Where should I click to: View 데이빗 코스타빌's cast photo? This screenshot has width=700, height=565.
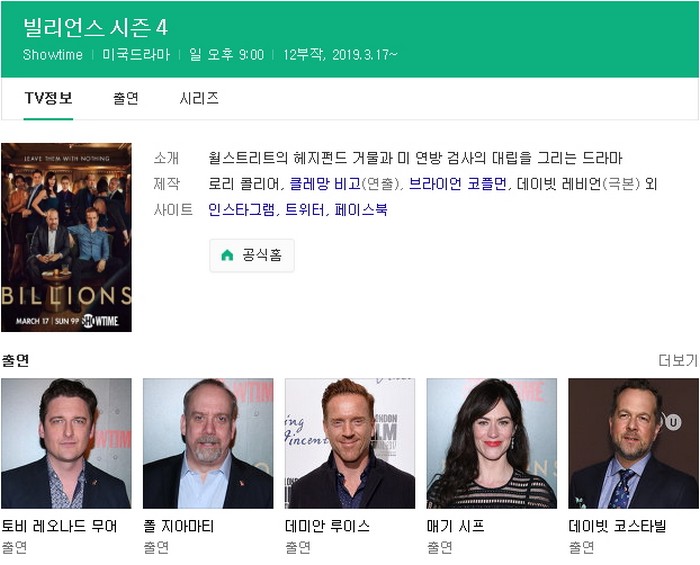[x=633, y=443]
